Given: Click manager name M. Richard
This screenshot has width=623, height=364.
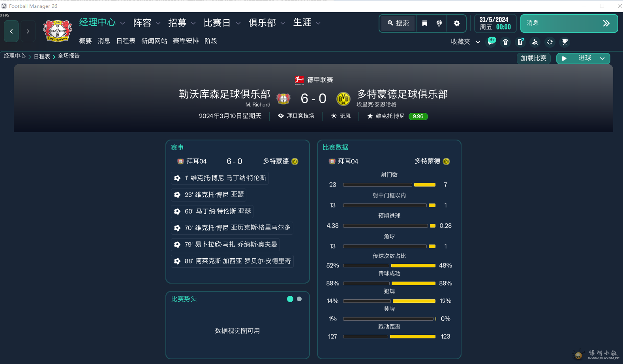Looking at the screenshot, I should pos(258,105).
